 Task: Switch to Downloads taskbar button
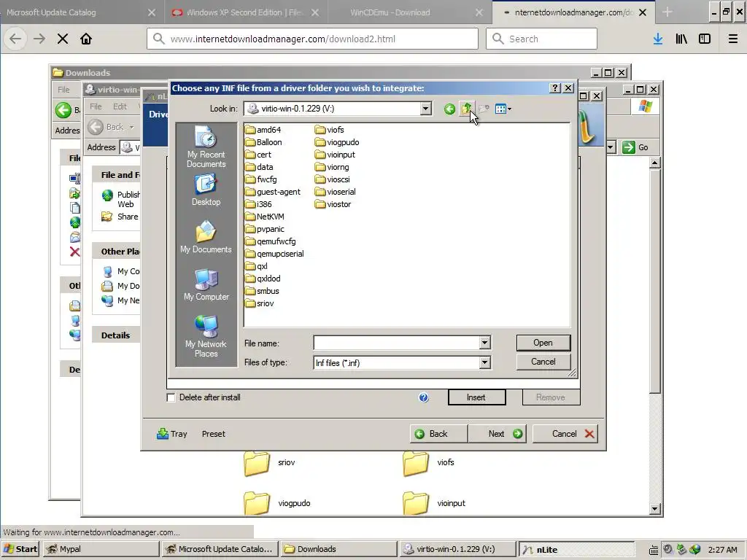pyautogui.click(x=338, y=549)
